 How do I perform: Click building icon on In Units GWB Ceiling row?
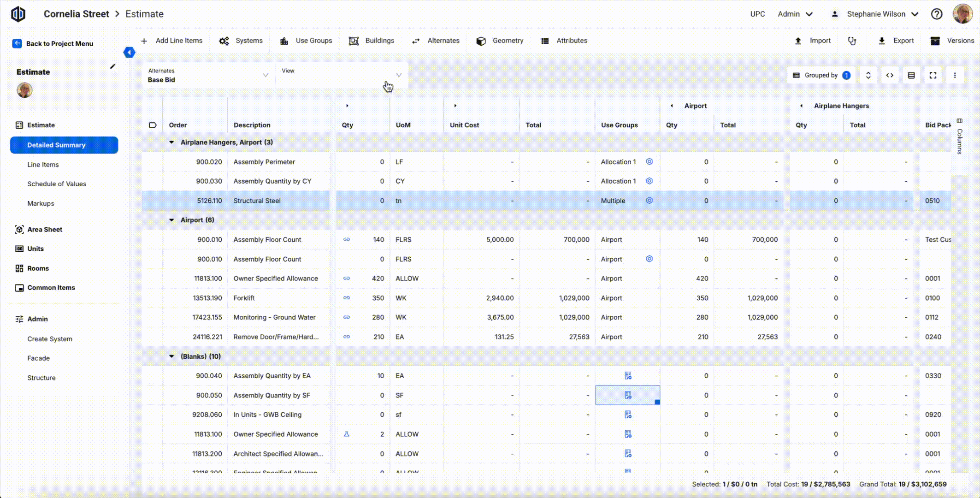628,415
